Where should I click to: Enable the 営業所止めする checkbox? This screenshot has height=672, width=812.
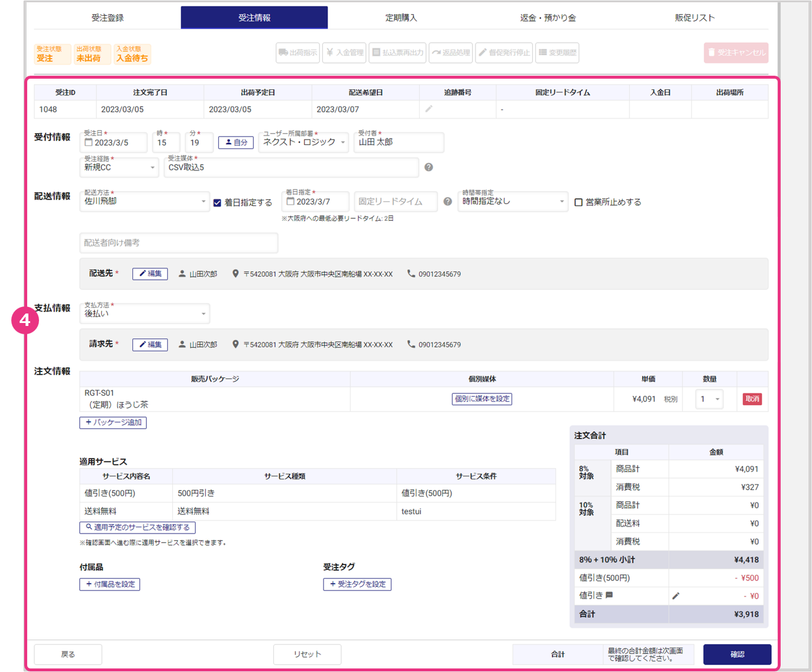(x=579, y=202)
